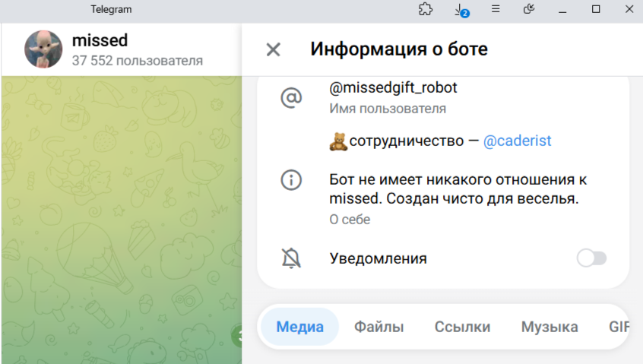Screen dimensions: 643x364
Task: Open the @caderist link
Action: pos(517,141)
